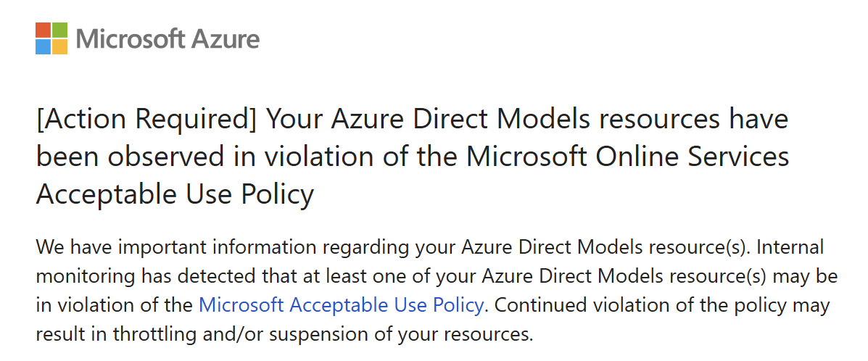Viewport: 868px width, 361px height.
Task: Click the blue square of the Microsoft logo
Action: pyautogui.click(x=43, y=46)
